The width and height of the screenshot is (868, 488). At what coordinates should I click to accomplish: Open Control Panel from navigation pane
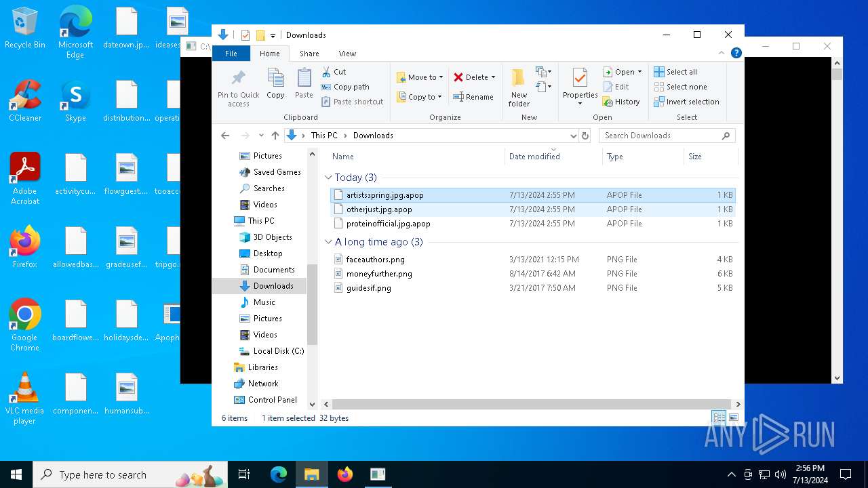point(266,400)
